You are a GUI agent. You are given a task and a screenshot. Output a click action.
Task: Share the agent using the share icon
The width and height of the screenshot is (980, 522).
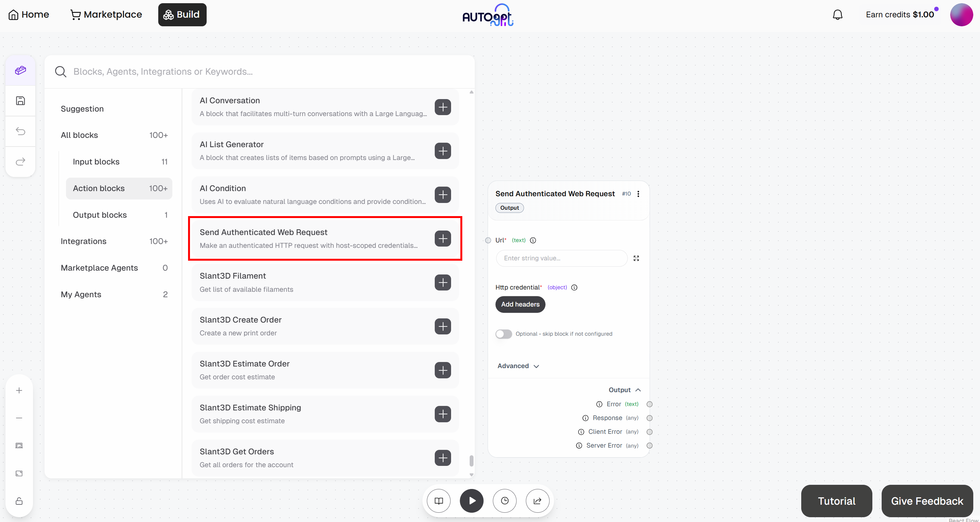click(537, 501)
